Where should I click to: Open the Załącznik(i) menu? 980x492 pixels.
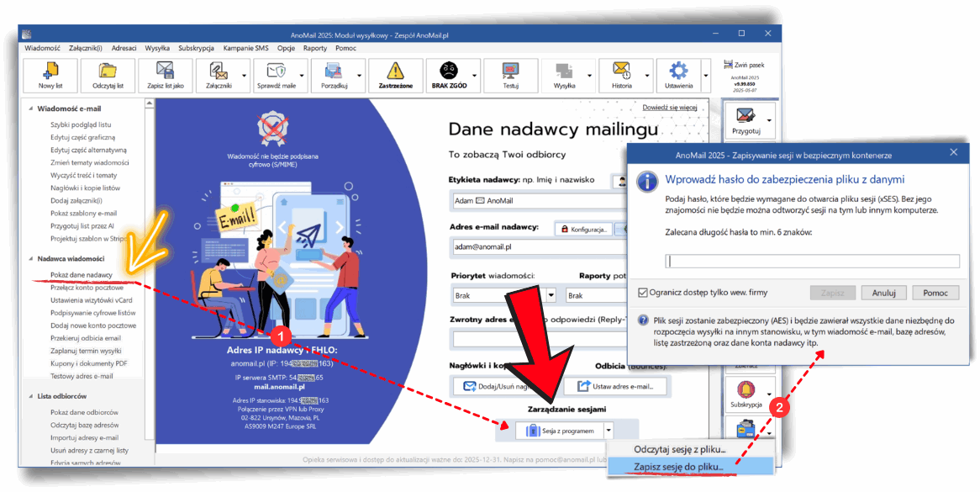(86, 48)
